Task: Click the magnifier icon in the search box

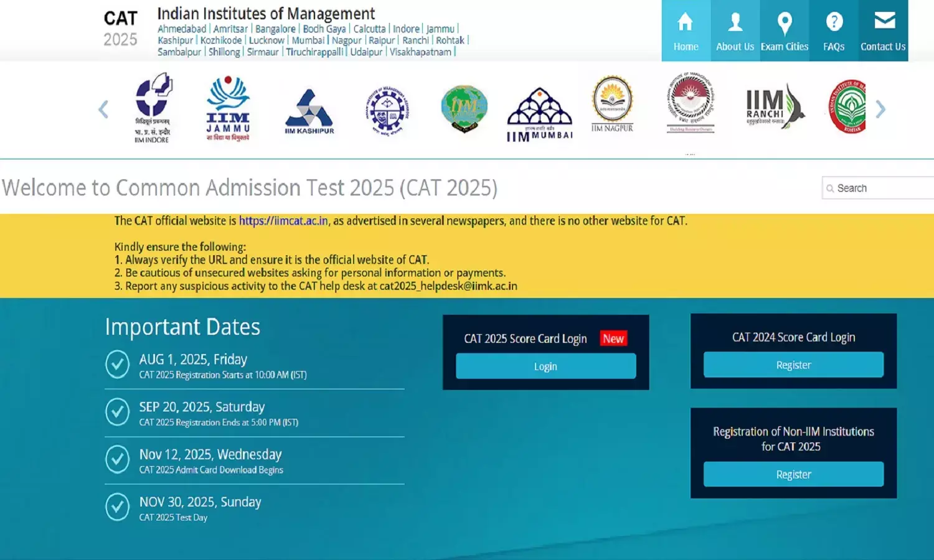Action: tap(831, 188)
